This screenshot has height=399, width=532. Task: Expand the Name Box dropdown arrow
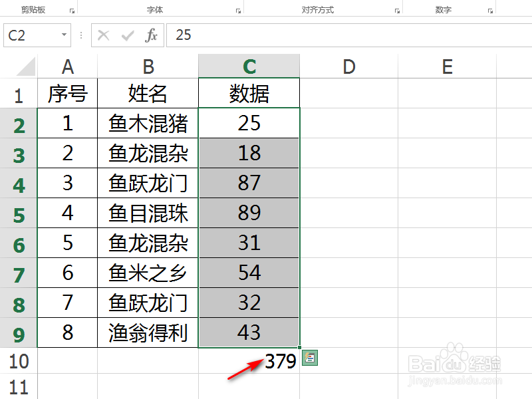64,35
